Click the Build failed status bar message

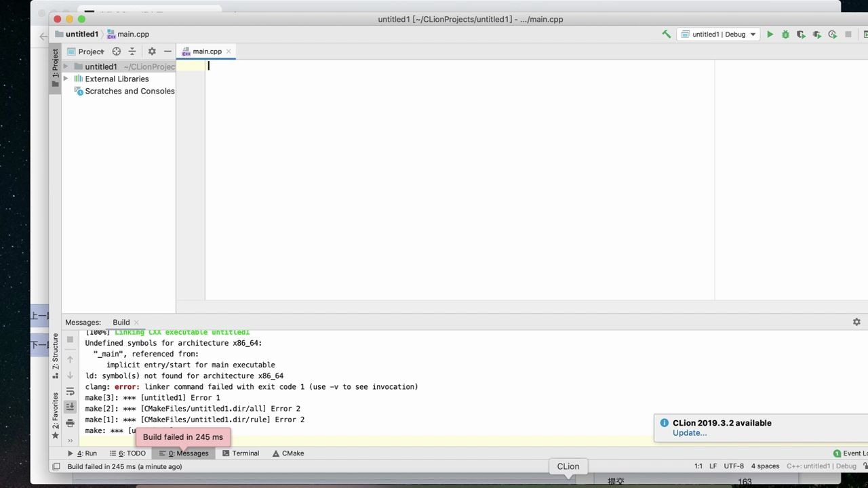tap(125, 466)
